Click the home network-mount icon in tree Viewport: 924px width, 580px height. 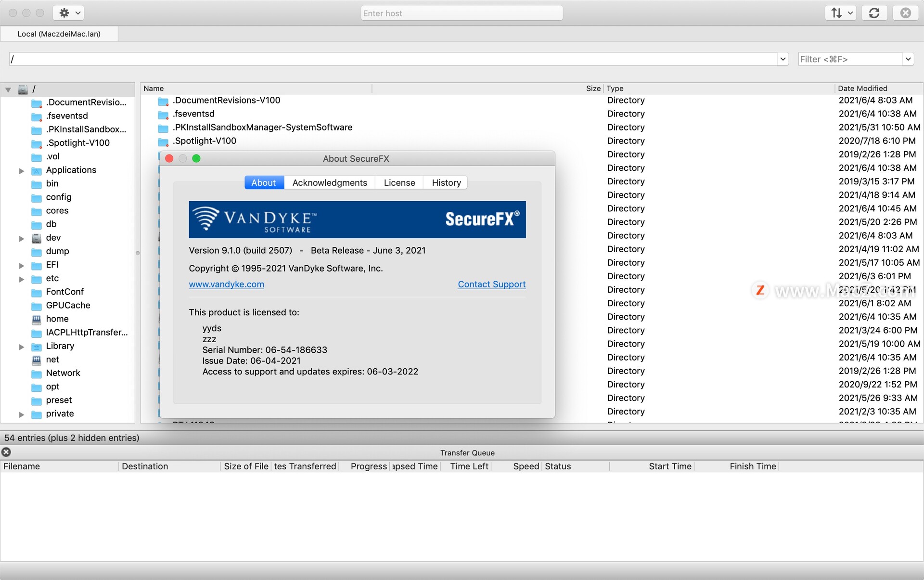pos(37,319)
